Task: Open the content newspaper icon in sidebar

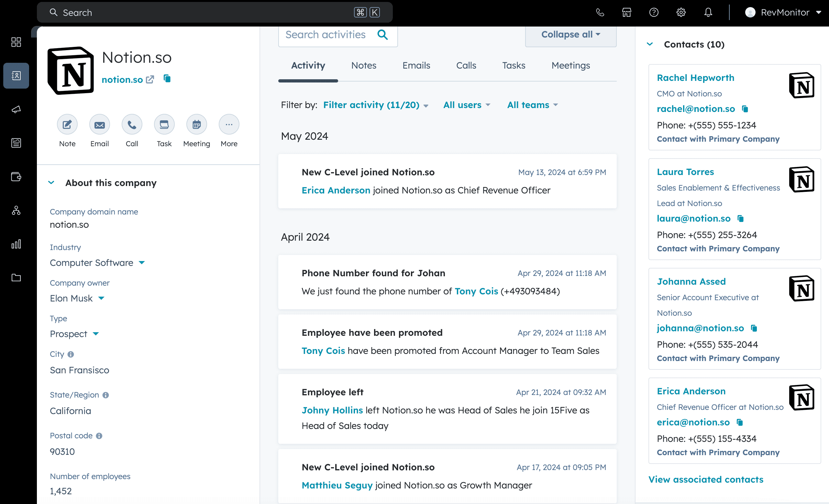Action: click(16, 143)
